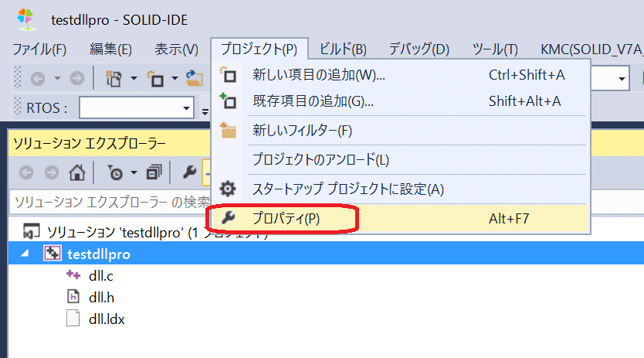Choose 既存項目の追加(G)... menu entry
Image resolution: width=644 pixels, height=358 pixels.
tap(401, 101)
